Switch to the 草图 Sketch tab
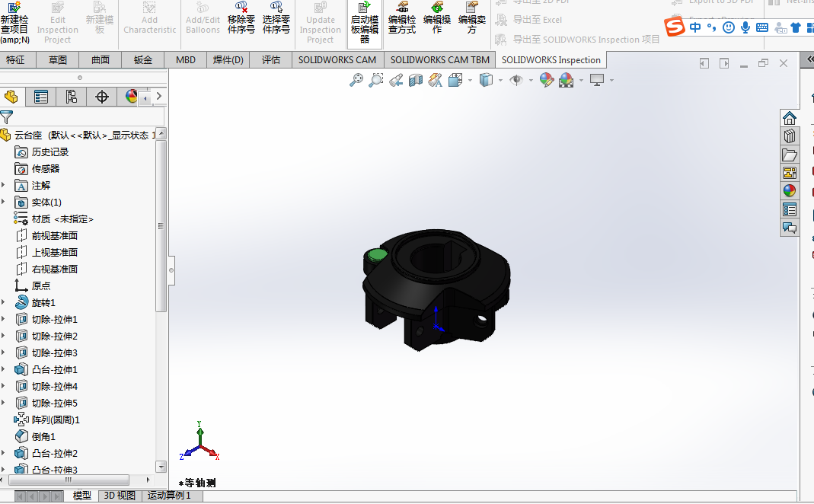 (58, 60)
